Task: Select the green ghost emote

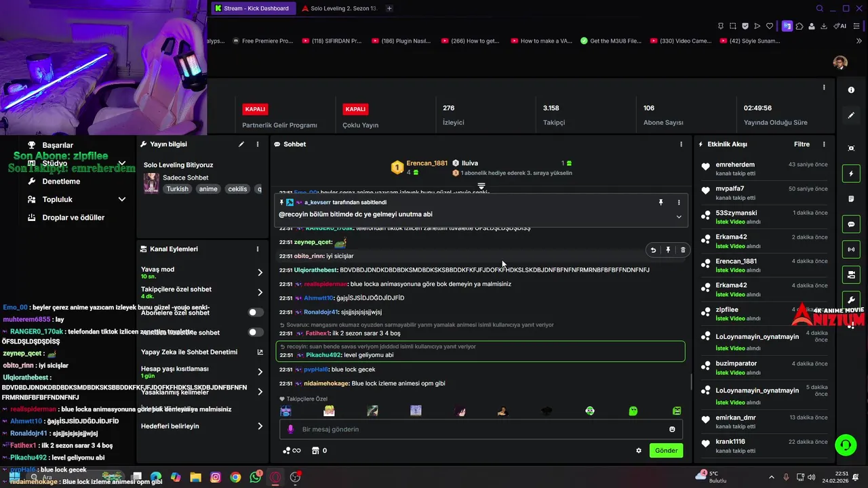Action: pyautogui.click(x=633, y=411)
